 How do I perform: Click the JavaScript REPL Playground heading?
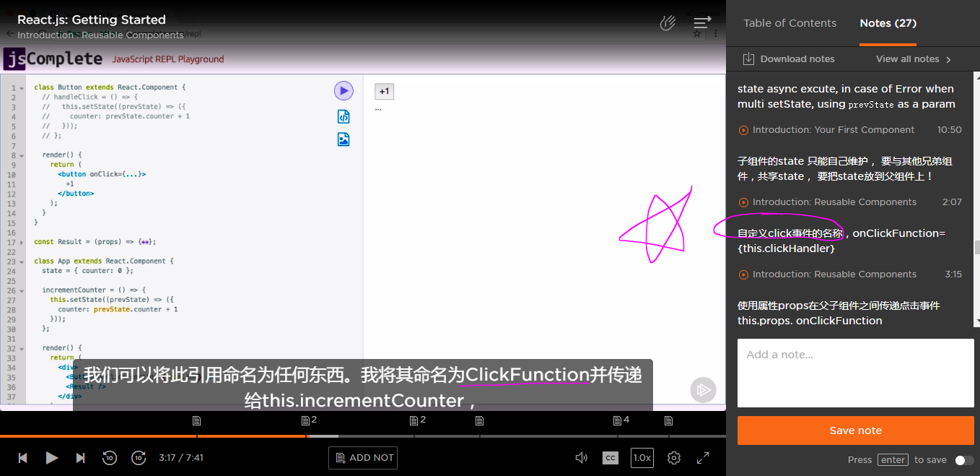click(168, 59)
